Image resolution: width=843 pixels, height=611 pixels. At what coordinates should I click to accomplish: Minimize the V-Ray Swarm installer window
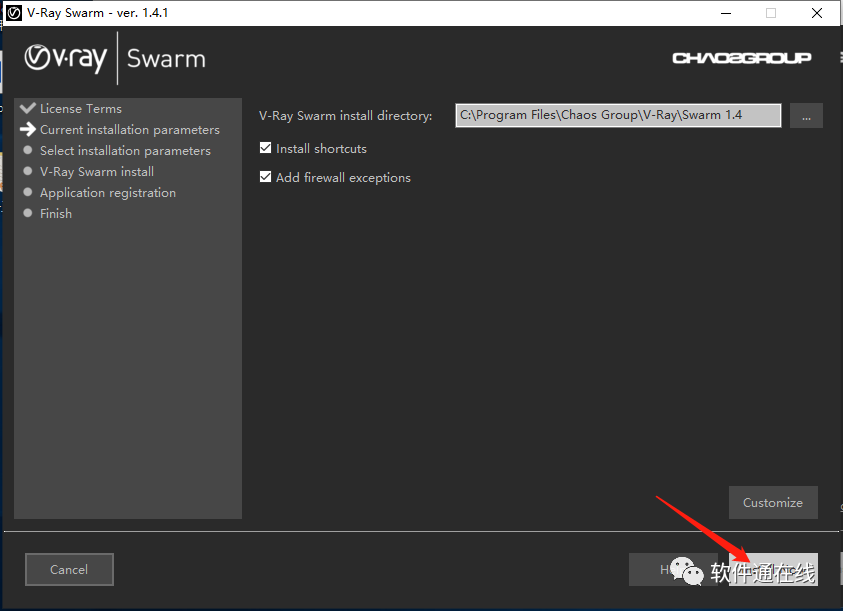[x=726, y=13]
